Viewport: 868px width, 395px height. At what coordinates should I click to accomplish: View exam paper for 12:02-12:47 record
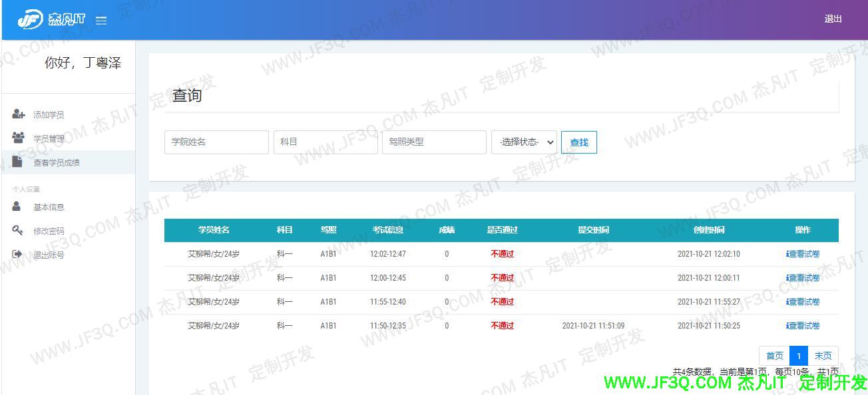(x=803, y=254)
